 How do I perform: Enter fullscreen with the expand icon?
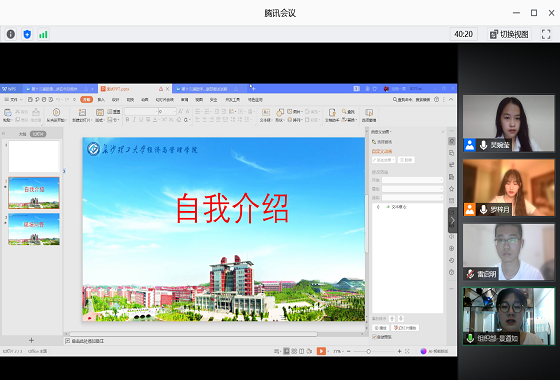(546, 34)
